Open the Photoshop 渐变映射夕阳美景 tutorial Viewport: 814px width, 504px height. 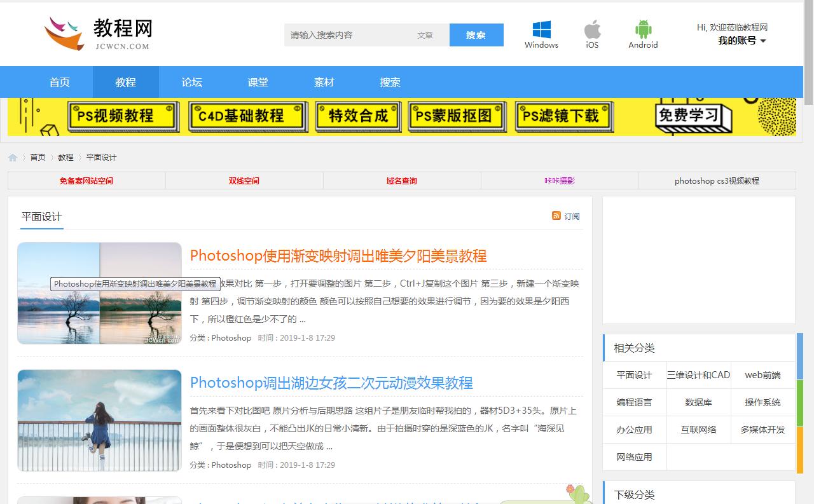[x=339, y=255]
